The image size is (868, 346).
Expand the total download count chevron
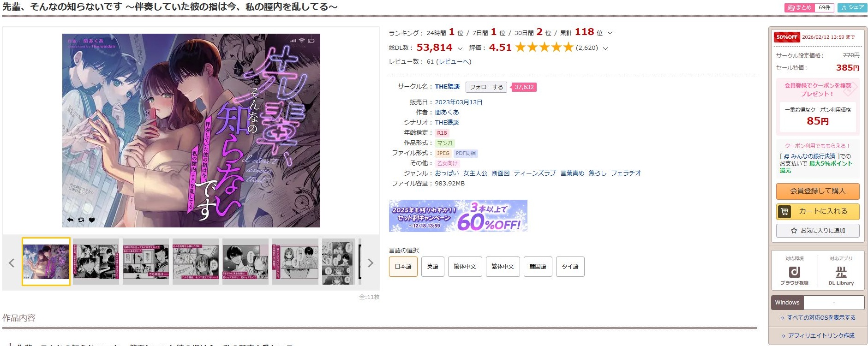tap(460, 48)
